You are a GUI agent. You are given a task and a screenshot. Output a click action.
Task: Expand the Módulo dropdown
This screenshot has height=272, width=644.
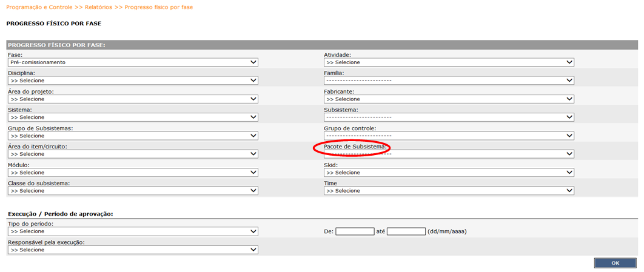[x=133, y=172]
